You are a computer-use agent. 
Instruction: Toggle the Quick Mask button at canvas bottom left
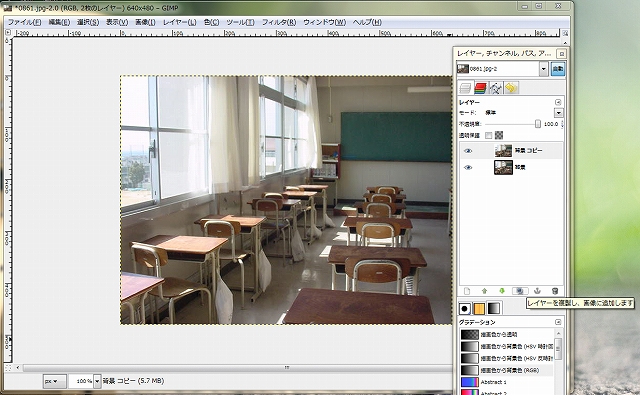pyautogui.click(x=8, y=368)
